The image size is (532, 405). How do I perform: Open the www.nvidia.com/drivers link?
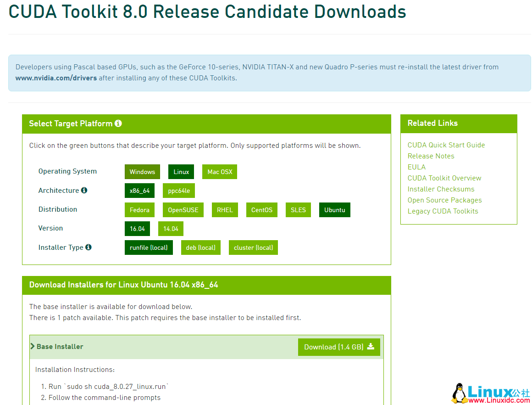(56, 78)
